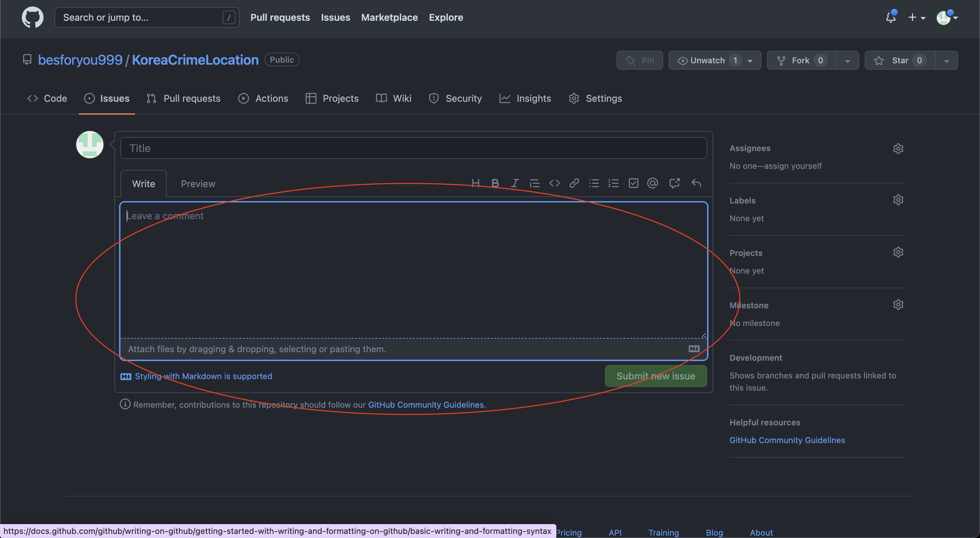Screen dimensions: 980x538
Task: Pin this repository with Pin button
Action: click(639, 61)
